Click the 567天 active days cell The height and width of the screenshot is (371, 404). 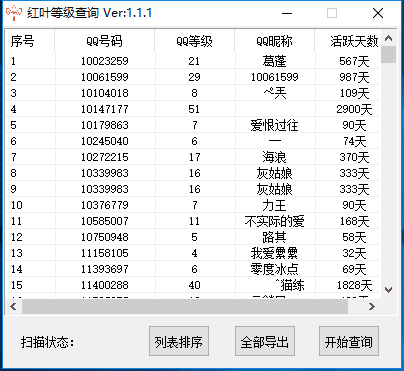pyautogui.click(x=354, y=61)
